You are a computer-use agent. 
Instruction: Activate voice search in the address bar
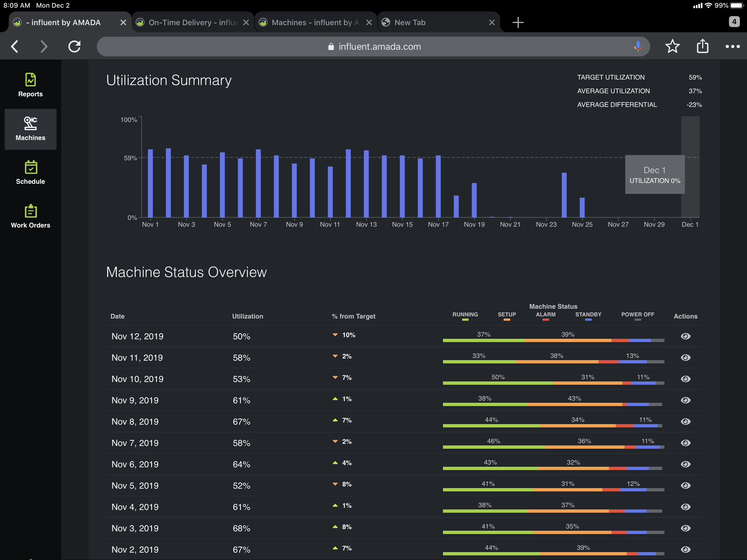638,46
